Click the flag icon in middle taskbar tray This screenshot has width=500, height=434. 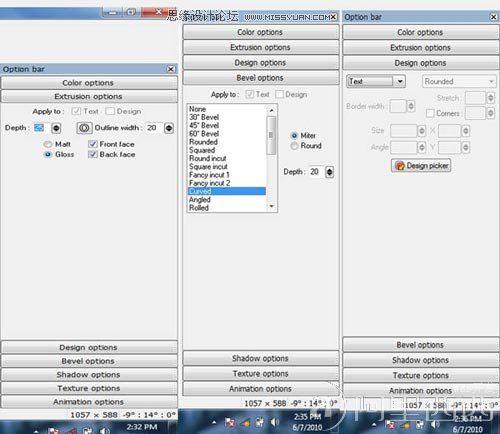[230, 423]
